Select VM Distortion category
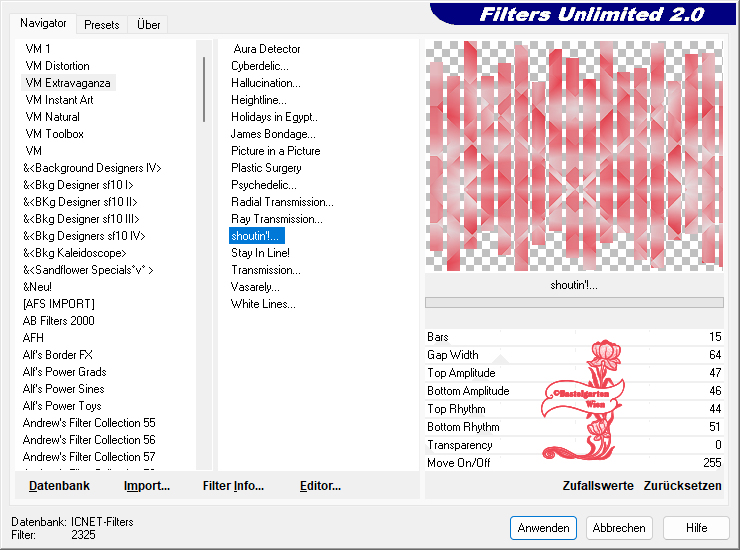This screenshot has width=740, height=550. 57,66
